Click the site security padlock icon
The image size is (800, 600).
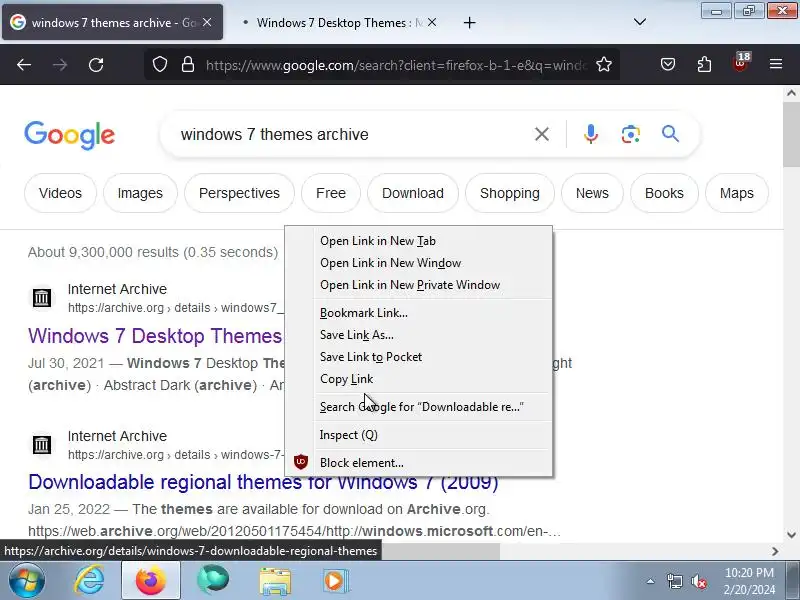(x=188, y=65)
